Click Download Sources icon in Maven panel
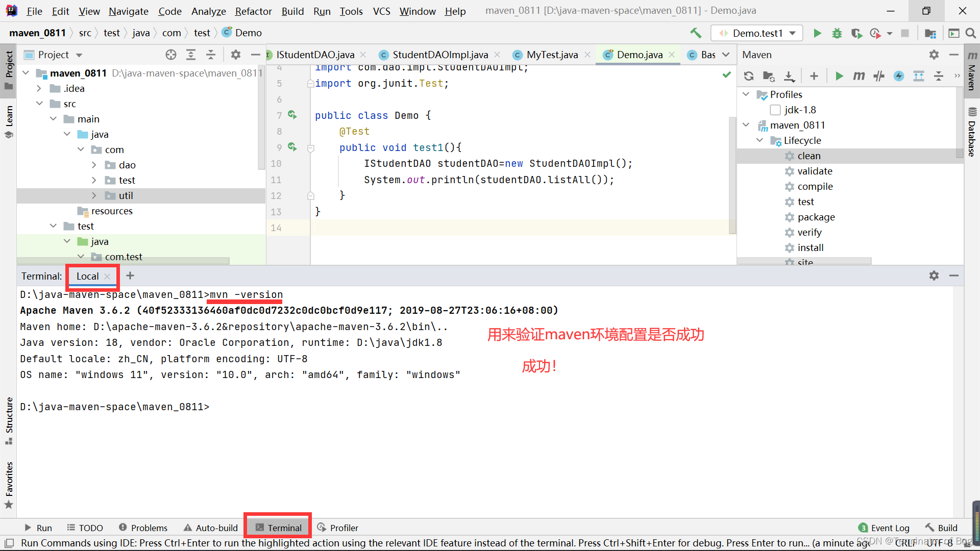This screenshot has width=980, height=551. [x=789, y=76]
